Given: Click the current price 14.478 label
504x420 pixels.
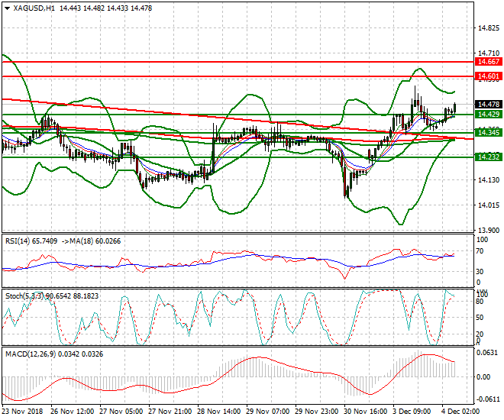Looking at the screenshot, I should tap(488, 104).
